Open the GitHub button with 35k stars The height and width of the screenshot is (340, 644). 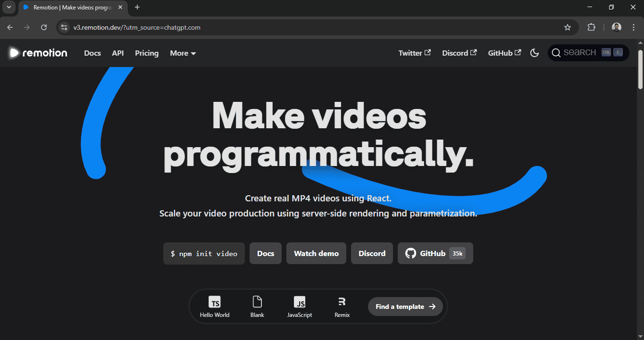click(435, 254)
